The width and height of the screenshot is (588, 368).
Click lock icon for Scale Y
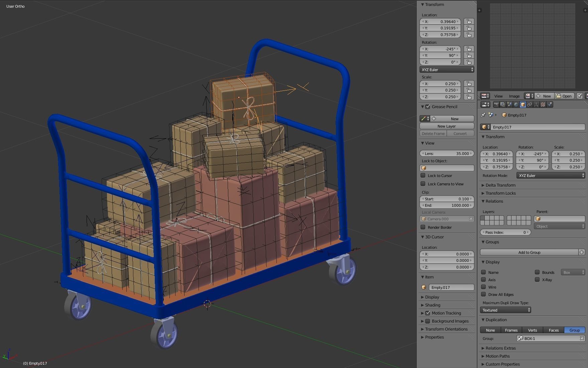click(x=469, y=90)
